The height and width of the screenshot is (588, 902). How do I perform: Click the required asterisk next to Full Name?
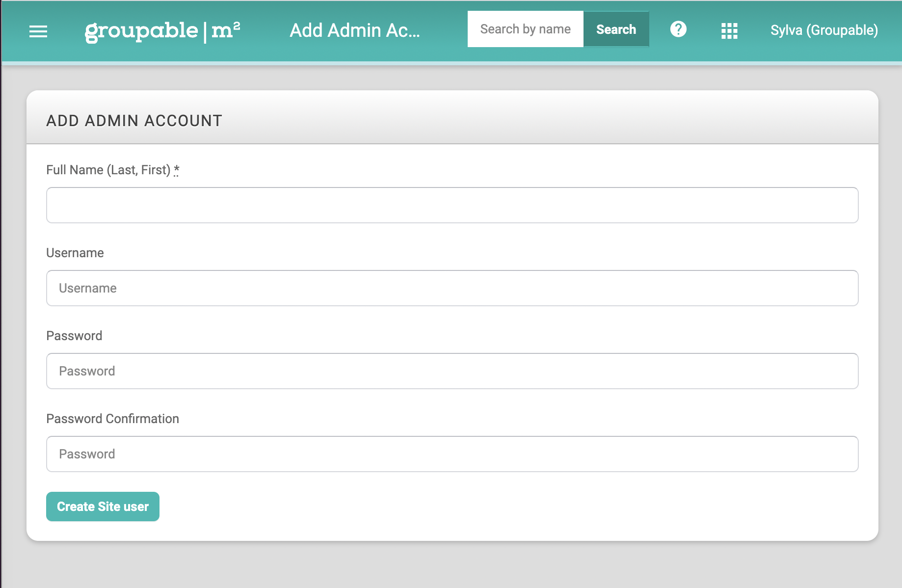[x=176, y=170]
